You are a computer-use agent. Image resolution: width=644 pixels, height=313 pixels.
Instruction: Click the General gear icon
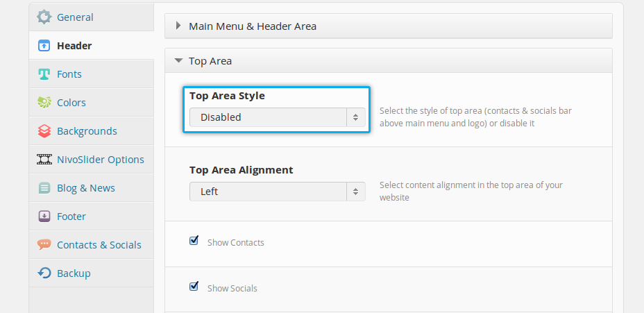(44, 17)
